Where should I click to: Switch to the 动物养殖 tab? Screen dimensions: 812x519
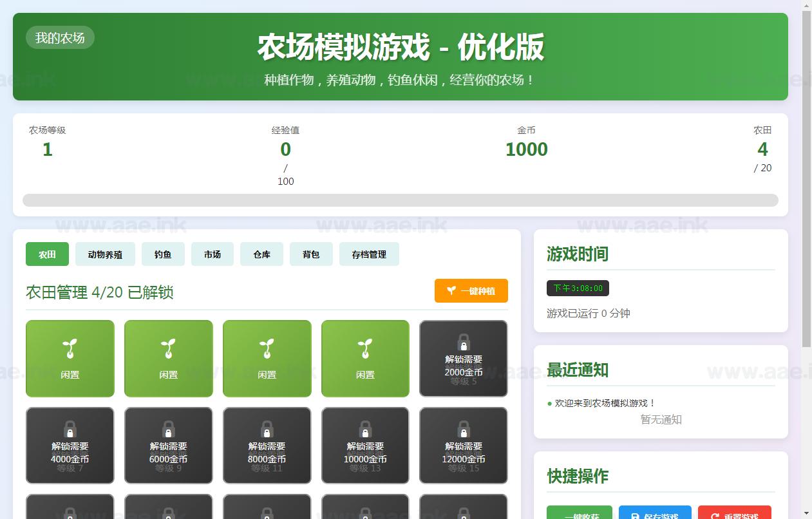tap(105, 254)
